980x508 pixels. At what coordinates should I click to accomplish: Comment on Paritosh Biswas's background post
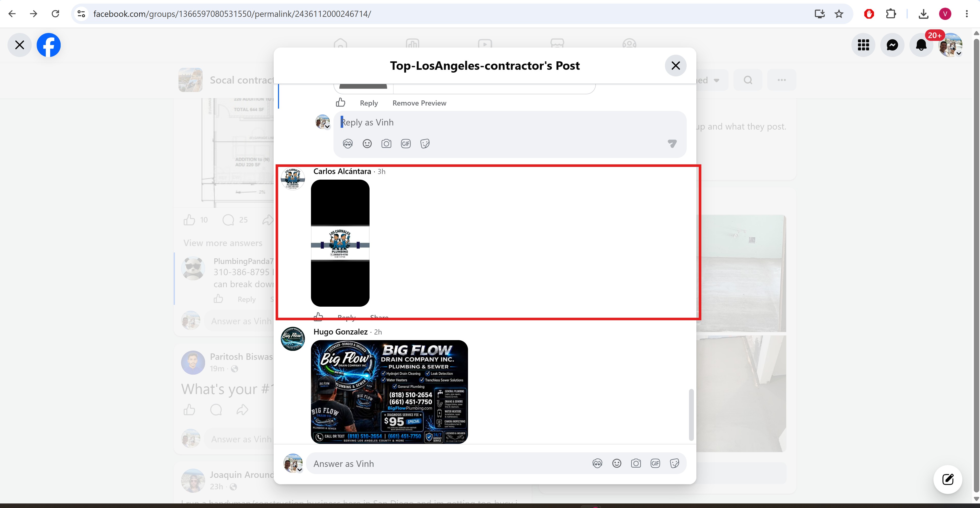pos(216,410)
